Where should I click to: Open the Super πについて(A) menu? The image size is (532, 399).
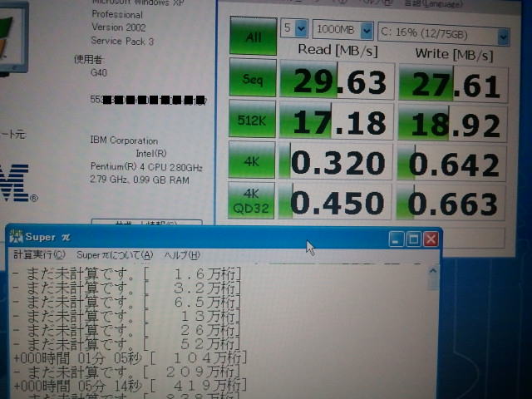pos(115,255)
